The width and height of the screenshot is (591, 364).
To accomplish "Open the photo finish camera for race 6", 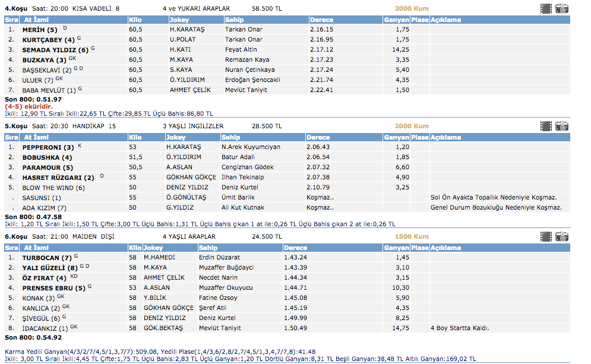I will click(x=562, y=236).
